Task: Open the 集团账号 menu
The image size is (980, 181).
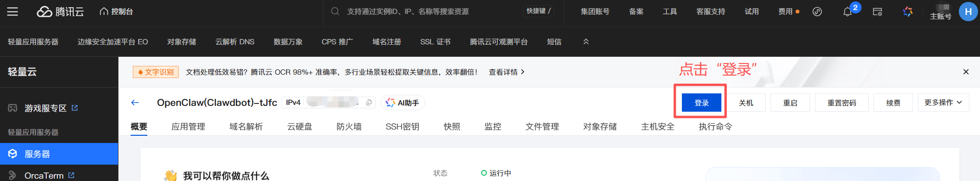Action: (595, 12)
